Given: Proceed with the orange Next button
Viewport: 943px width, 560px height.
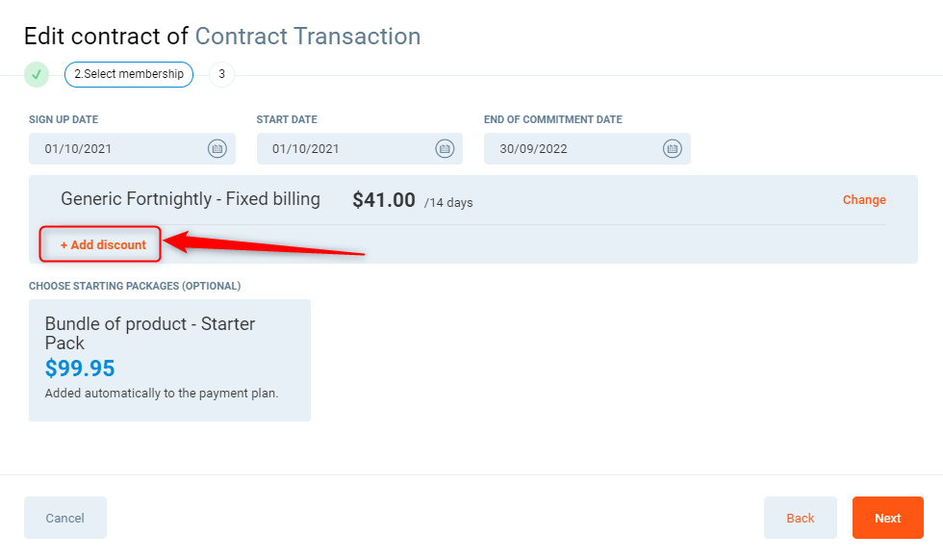Looking at the screenshot, I should pyautogui.click(x=887, y=518).
